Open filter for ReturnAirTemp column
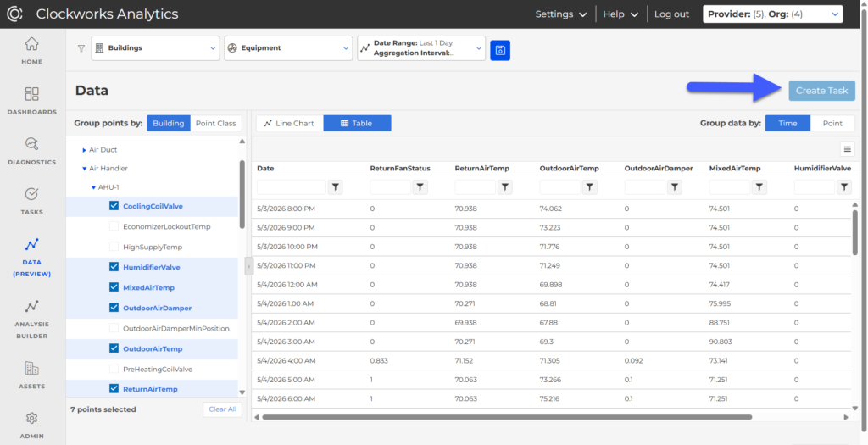This screenshot has height=445, width=868. pos(505,187)
